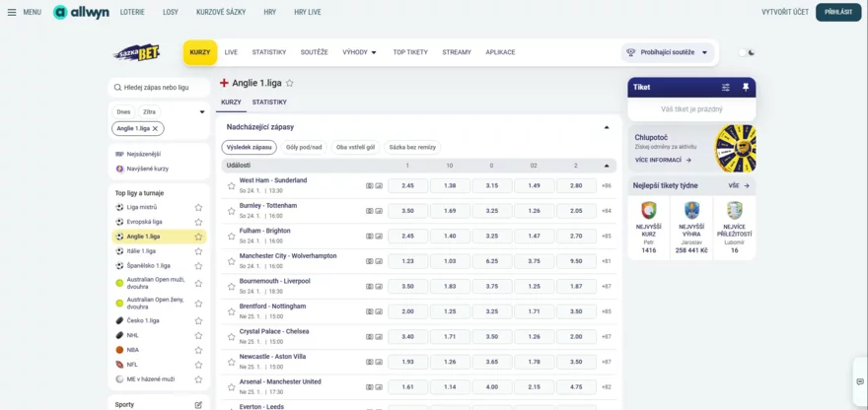This screenshot has width=868, height=410.
Task: Click NHL puck icon
Action: 119,335
